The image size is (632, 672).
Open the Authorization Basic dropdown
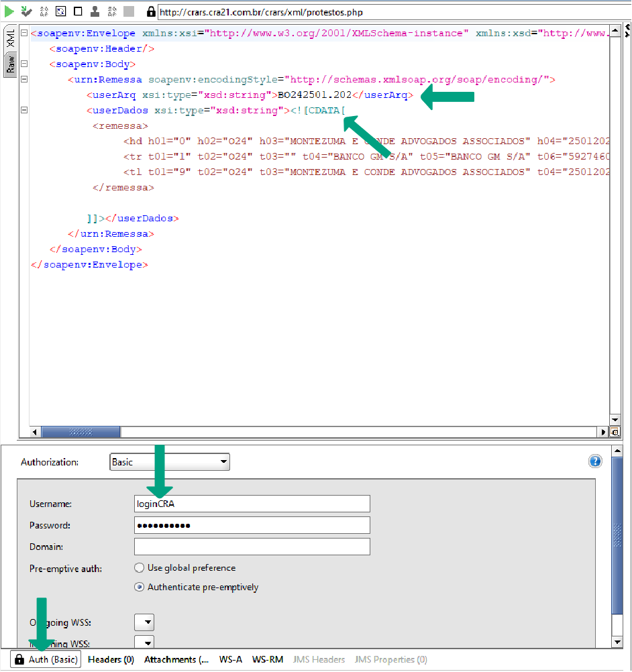tap(170, 462)
